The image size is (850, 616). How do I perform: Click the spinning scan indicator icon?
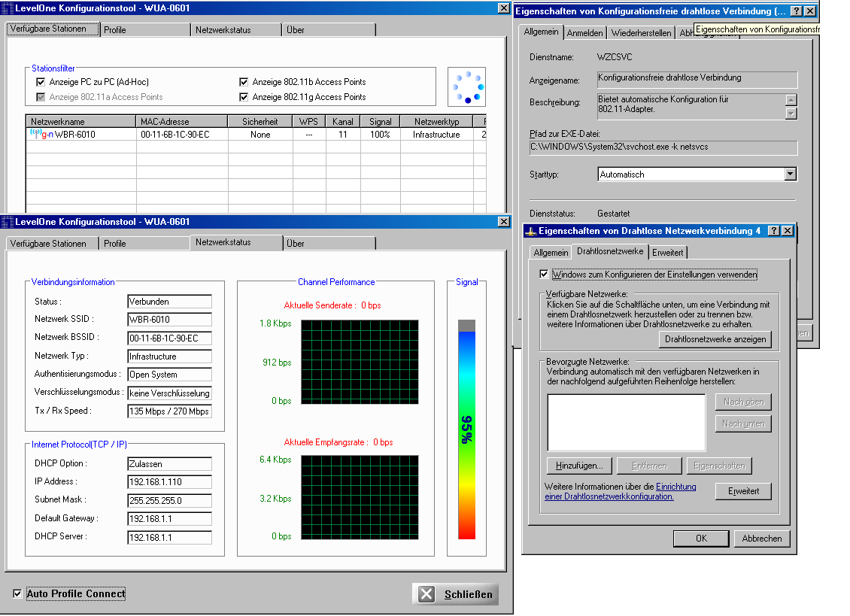(x=466, y=86)
